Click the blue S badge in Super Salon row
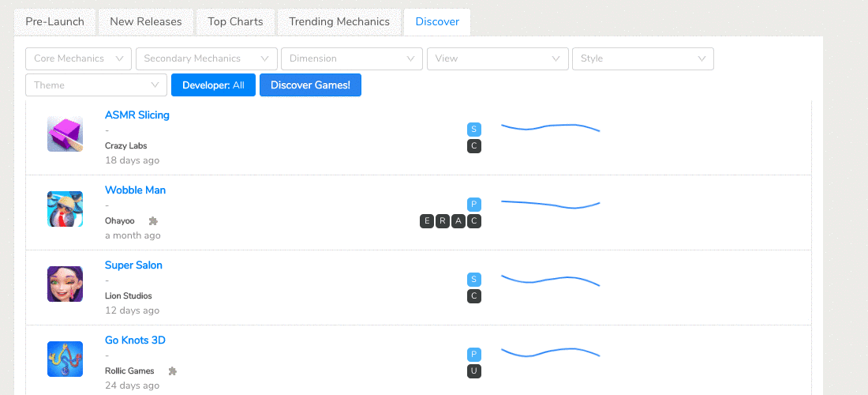This screenshot has width=868, height=395. pos(474,279)
